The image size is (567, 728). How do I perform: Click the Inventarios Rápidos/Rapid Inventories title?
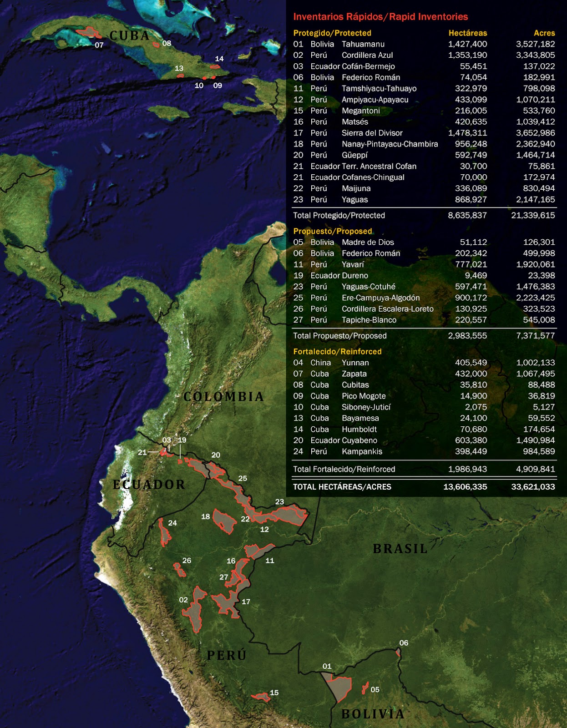click(x=380, y=17)
